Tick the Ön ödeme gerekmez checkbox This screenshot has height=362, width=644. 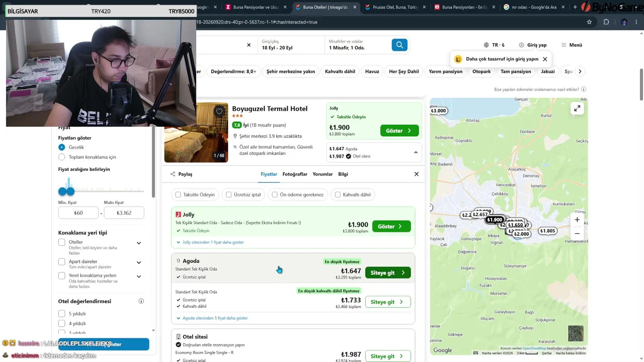point(275,195)
